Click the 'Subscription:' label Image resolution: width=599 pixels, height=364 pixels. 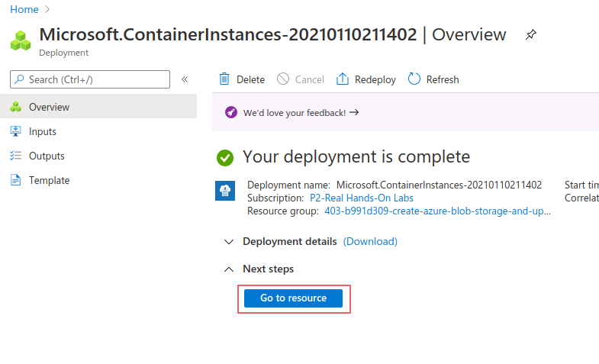coord(275,198)
